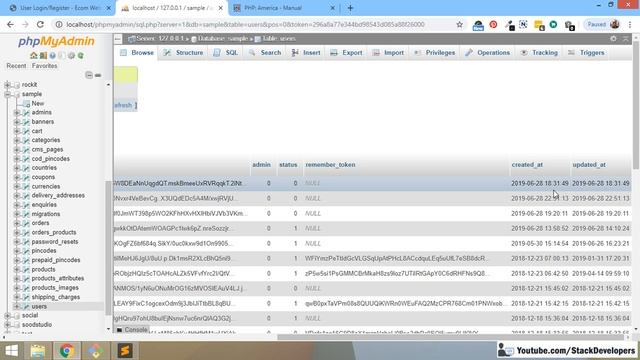Open the Structure tab
The width and height of the screenshot is (640, 360).
click(183, 53)
